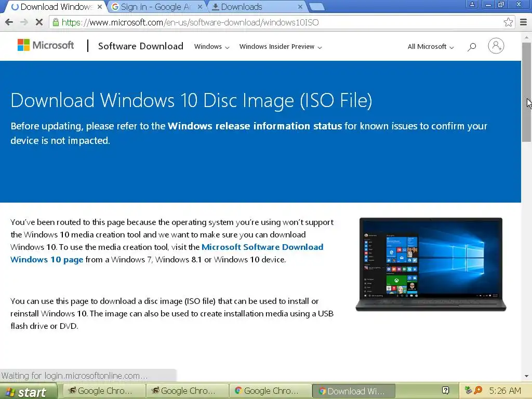Open Microsoft Software Download Windows 10 page link
532x399 pixels.
(x=167, y=253)
